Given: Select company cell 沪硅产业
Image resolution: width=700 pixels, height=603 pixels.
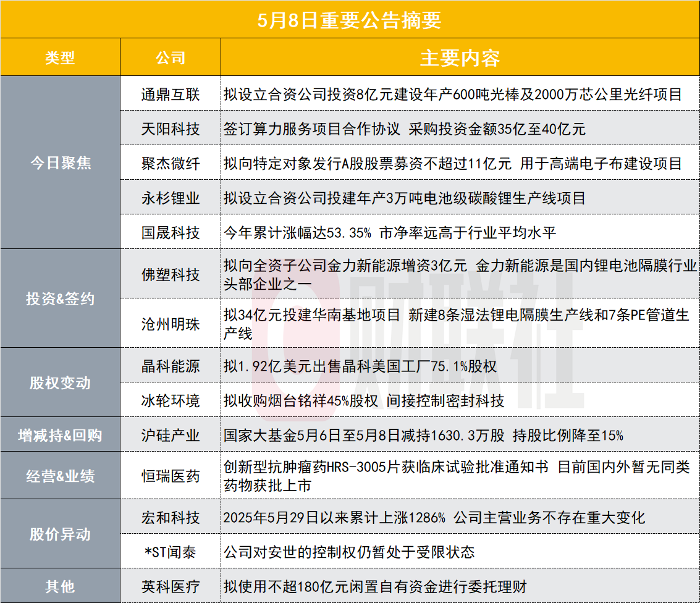Looking at the screenshot, I should pos(171,435).
